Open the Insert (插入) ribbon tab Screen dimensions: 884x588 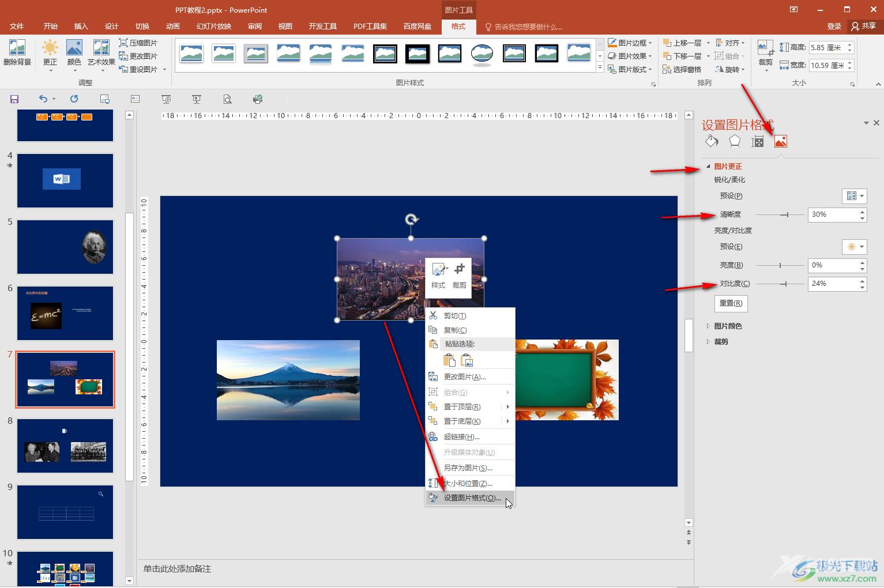81,26
